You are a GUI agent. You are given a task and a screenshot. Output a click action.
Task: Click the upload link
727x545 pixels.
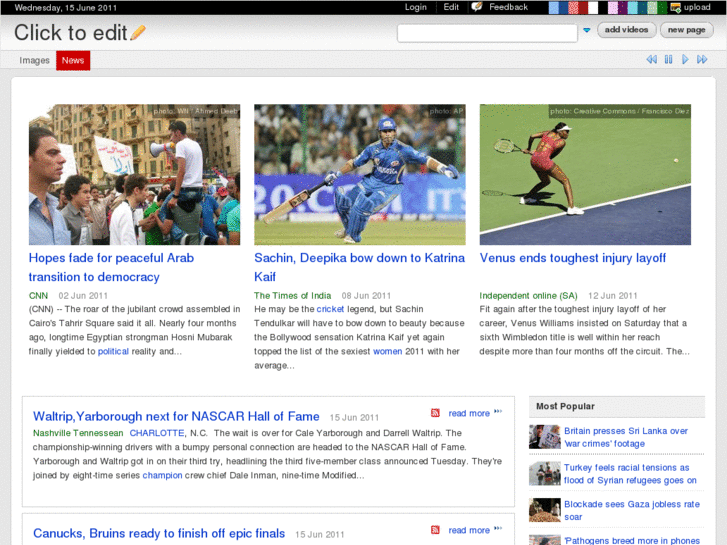(x=697, y=7)
